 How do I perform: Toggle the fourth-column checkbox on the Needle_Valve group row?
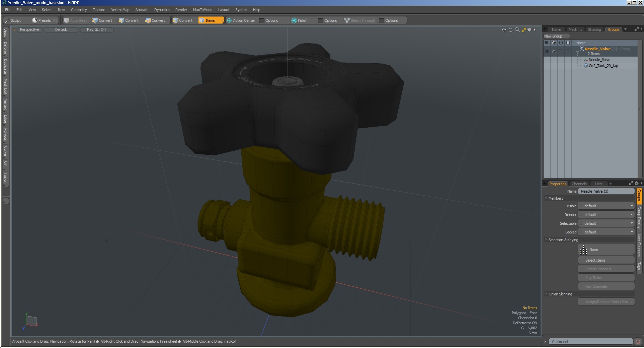coord(568,51)
